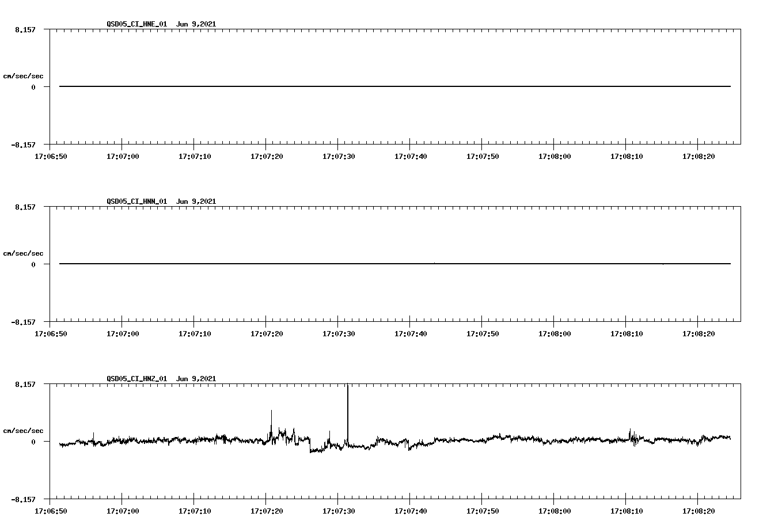Click the cm/sec/sec unit label of HNE plot
782x532 pixels.
(23, 76)
